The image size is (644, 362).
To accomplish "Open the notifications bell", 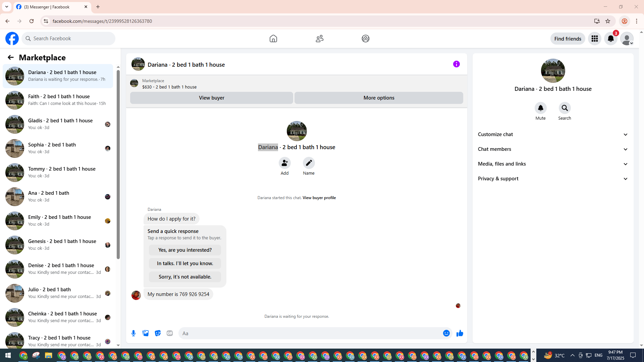I will point(611,39).
